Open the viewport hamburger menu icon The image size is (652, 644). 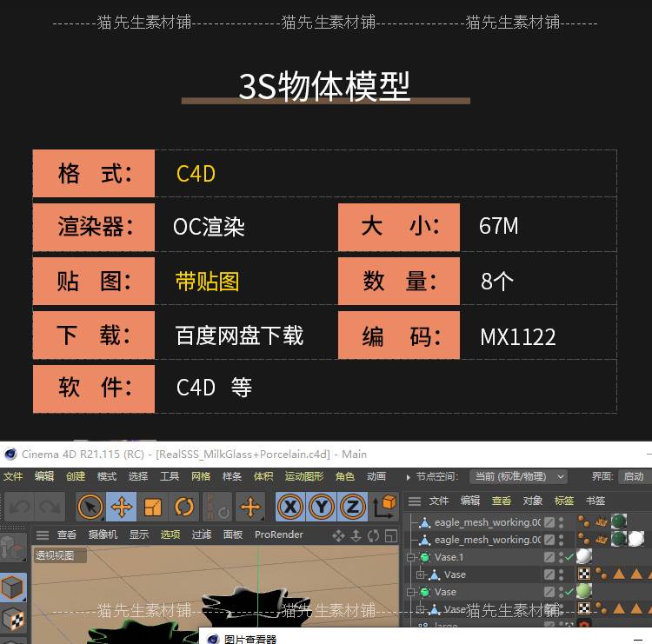(43, 535)
